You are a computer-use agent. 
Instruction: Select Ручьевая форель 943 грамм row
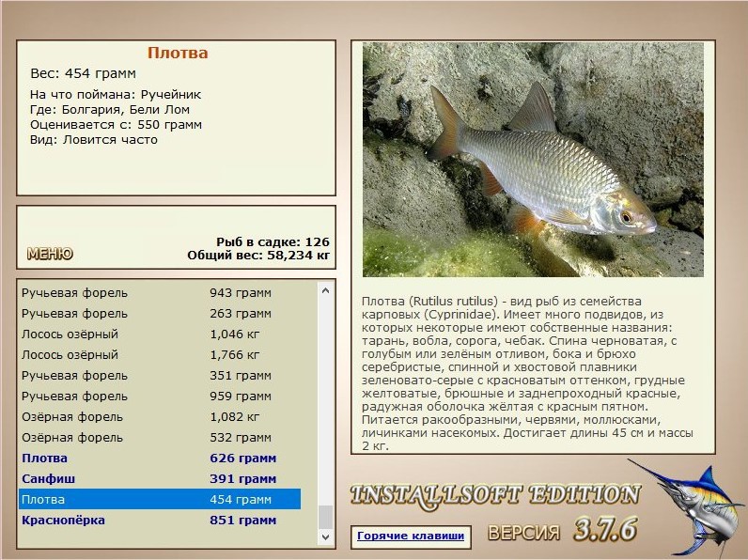[x=160, y=292]
